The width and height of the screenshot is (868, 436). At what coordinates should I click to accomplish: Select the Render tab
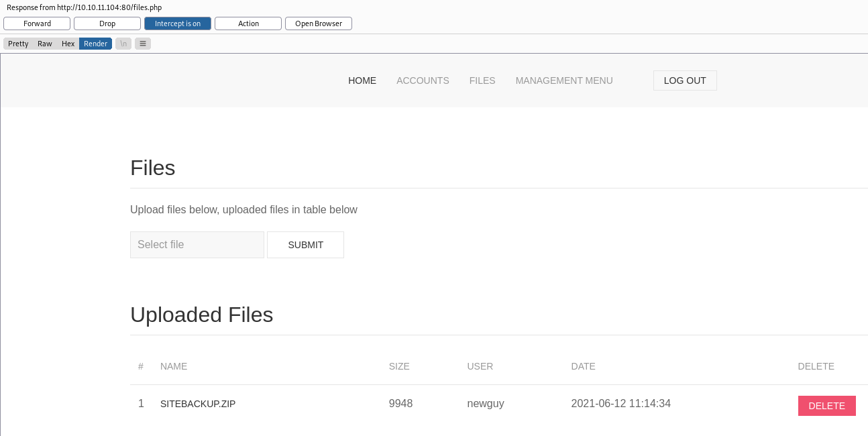(x=95, y=44)
